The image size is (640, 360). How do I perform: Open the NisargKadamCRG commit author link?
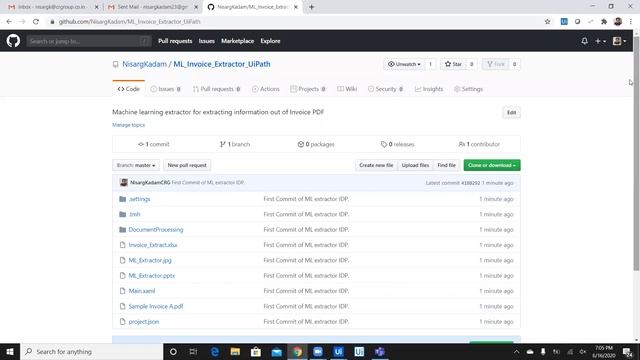(x=150, y=182)
